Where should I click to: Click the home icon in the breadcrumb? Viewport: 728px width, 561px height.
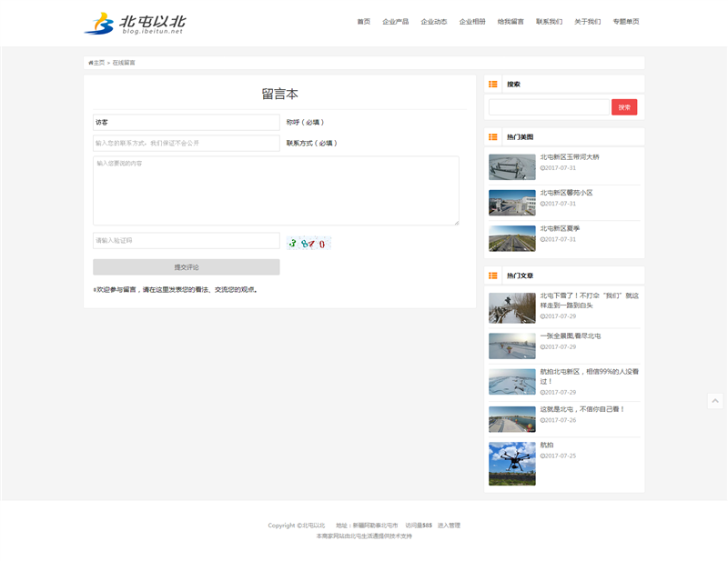(x=91, y=63)
